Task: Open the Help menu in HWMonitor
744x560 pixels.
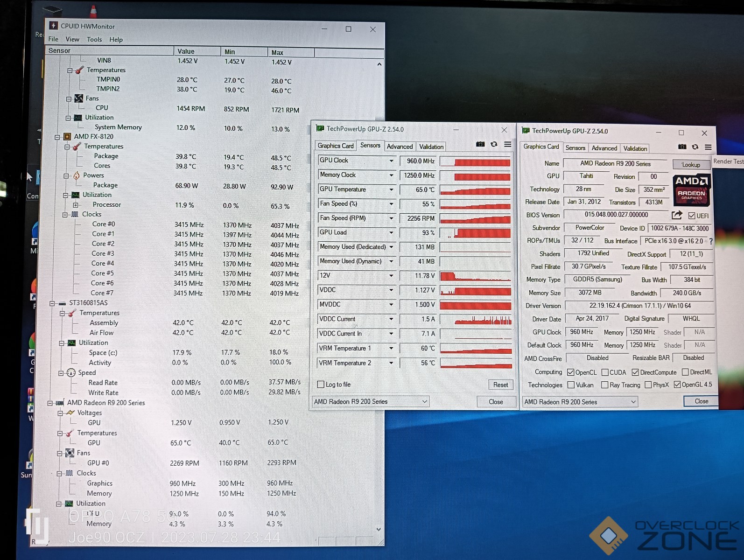Action: coord(116,40)
